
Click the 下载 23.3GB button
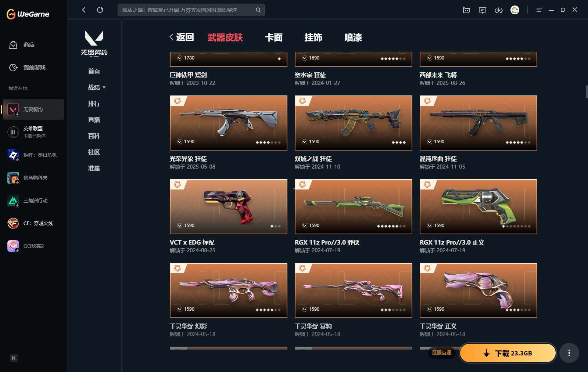point(508,353)
